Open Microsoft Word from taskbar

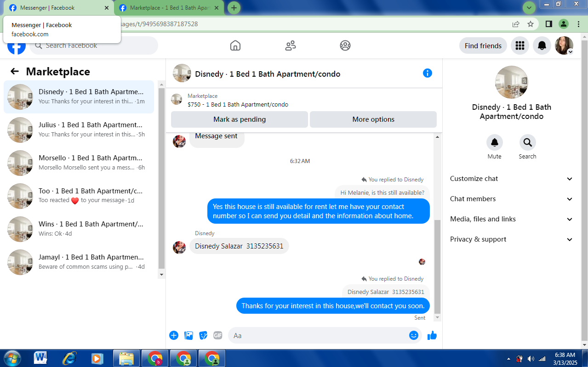[x=40, y=358]
